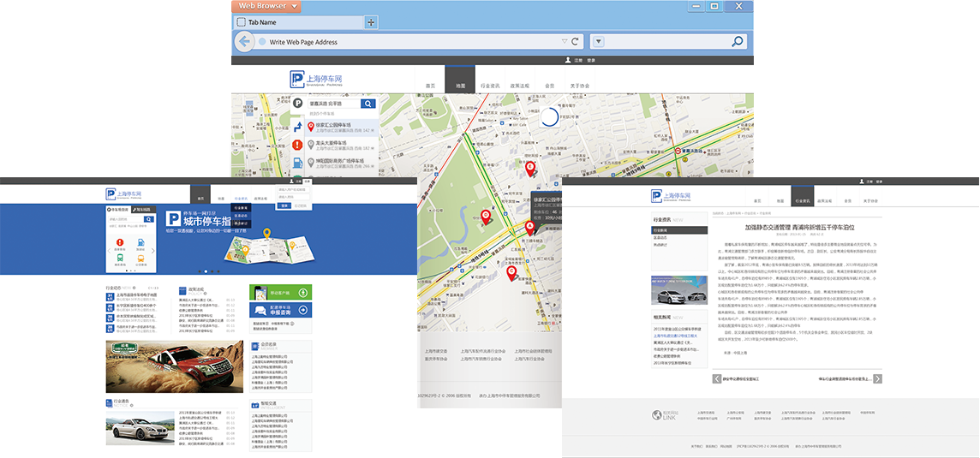
Task: Select the second banner carousel dot on homepage
Action: 206,271
